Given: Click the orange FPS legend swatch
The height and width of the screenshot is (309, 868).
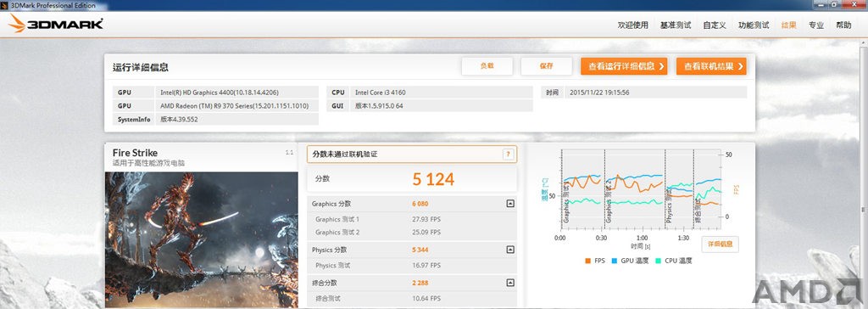Looking at the screenshot, I should coord(588,261).
